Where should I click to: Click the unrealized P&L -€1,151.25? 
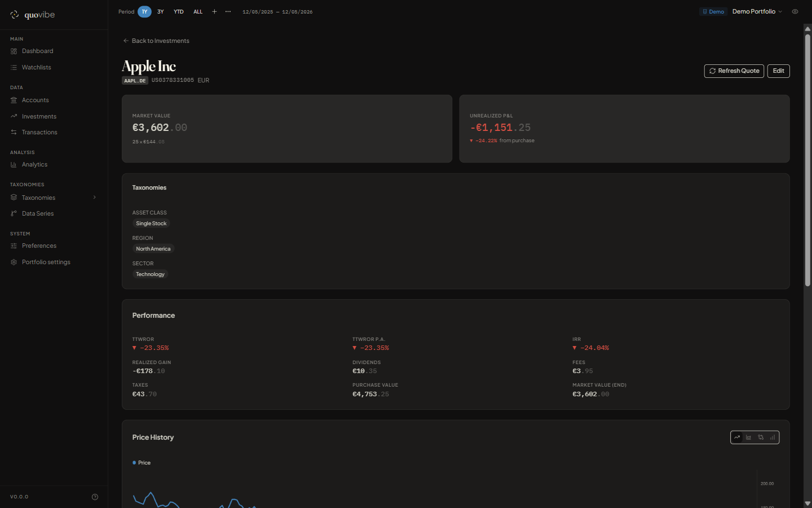click(500, 128)
